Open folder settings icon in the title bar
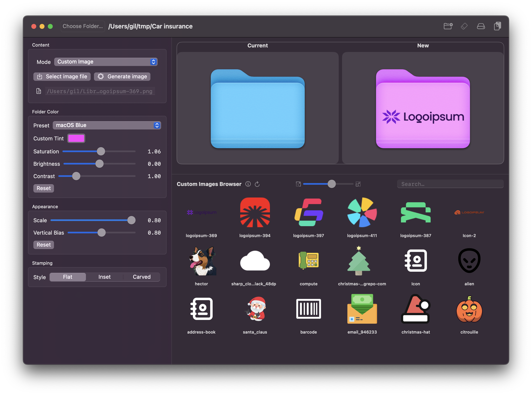532x395 pixels. 448,26
